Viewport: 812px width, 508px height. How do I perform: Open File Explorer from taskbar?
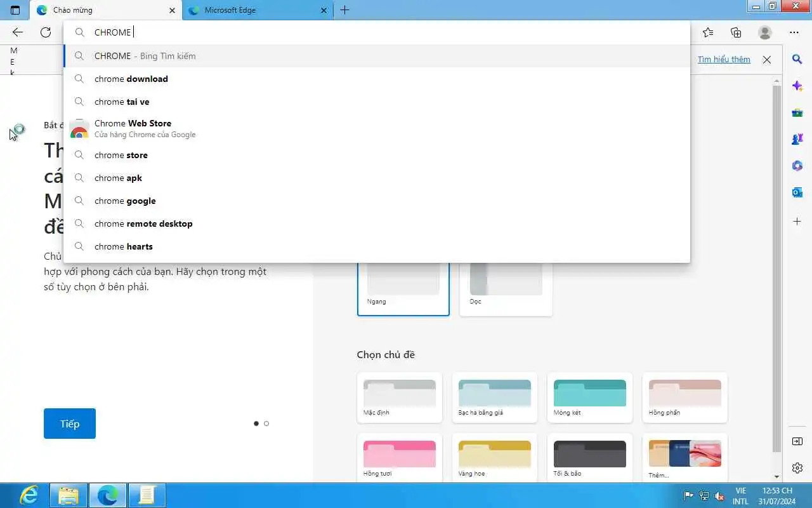click(x=69, y=495)
